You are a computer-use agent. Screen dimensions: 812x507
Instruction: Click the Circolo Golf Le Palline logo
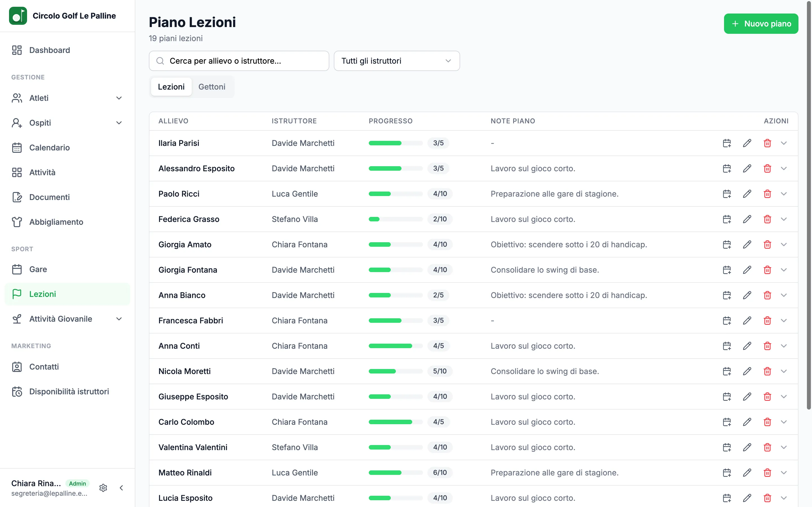pos(18,16)
